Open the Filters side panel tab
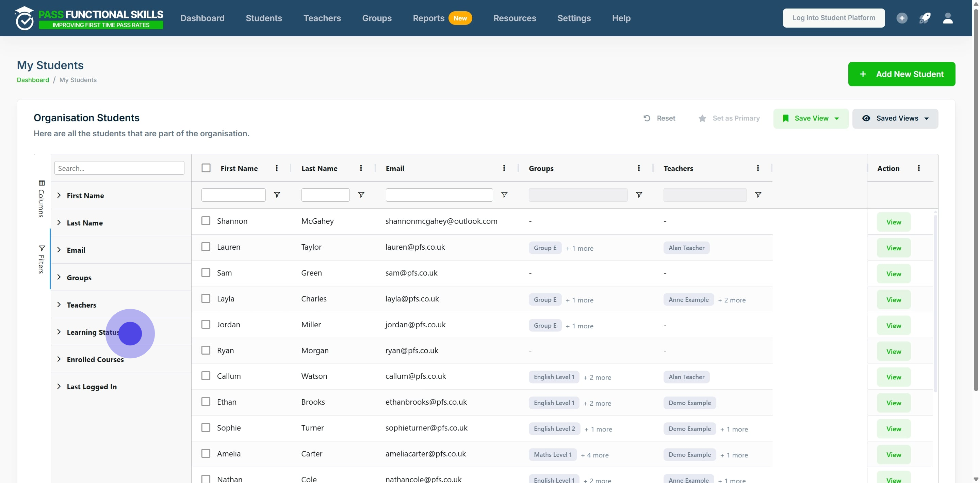 pyautogui.click(x=42, y=260)
